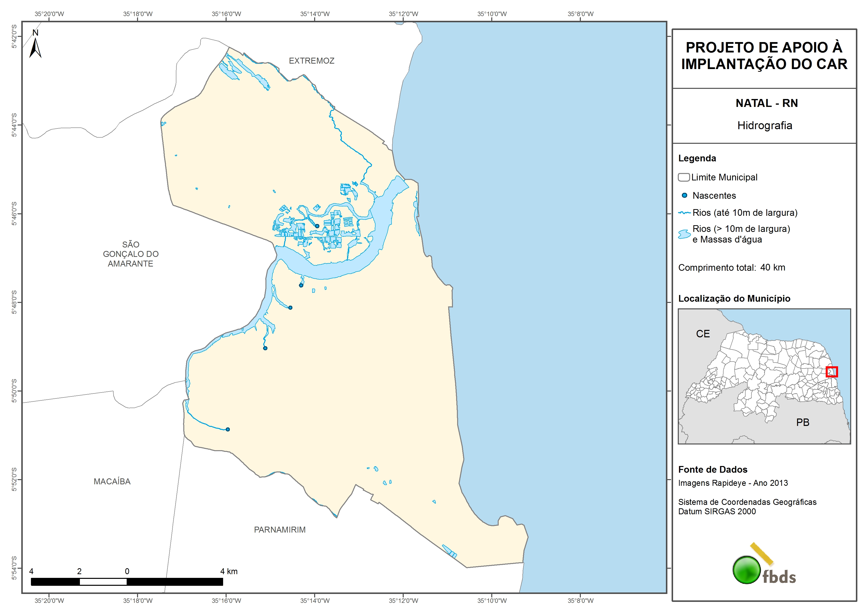Viewport: 868px width, 614px height.
Task: Click the EXTREMOZ municipality label
Action: click(311, 61)
